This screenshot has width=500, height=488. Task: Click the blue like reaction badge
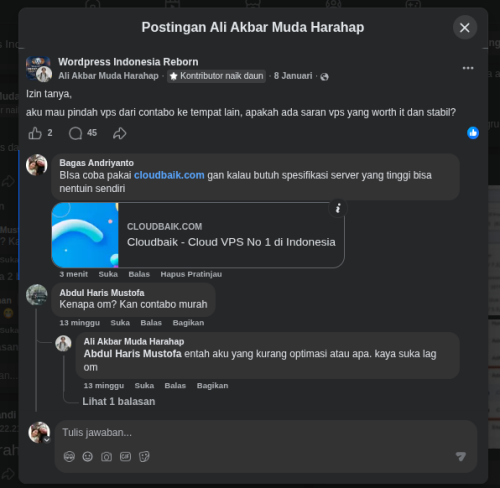[473, 133]
